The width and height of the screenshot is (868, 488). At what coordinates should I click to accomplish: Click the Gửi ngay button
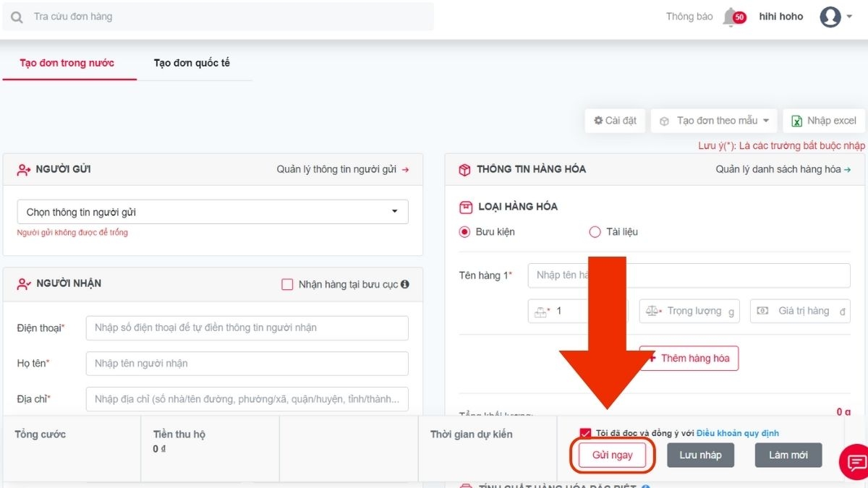612,455
